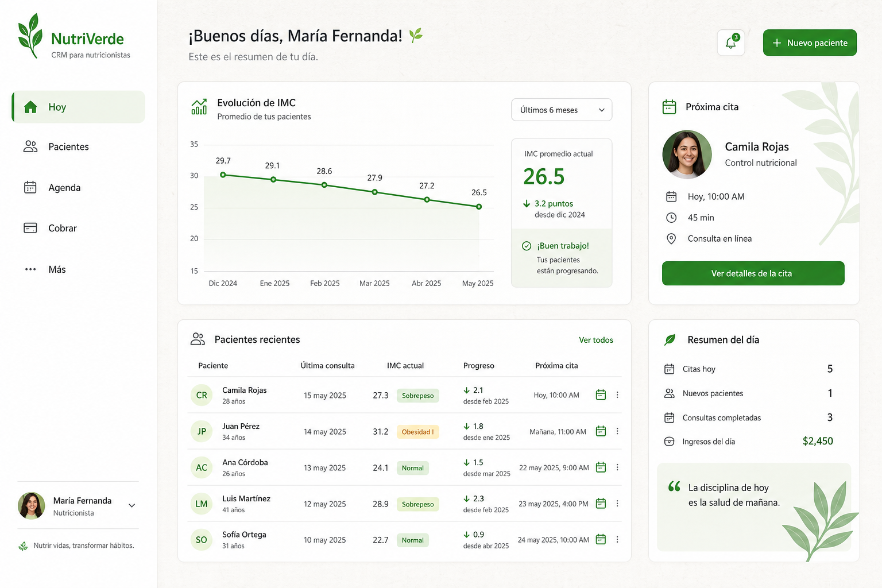Click Camila Rojas photo in Próxima cita
The image size is (882, 588).
click(x=687, y=154)
